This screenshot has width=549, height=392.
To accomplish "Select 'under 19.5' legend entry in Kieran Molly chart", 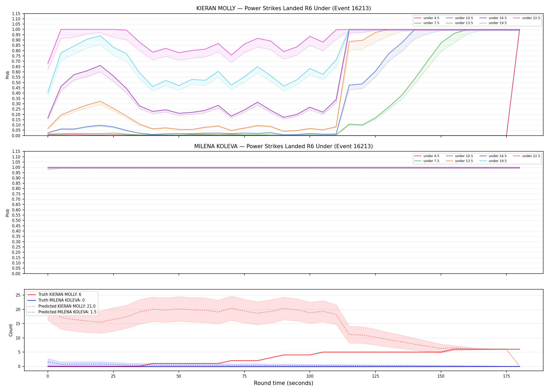I will tap(493, 23).
